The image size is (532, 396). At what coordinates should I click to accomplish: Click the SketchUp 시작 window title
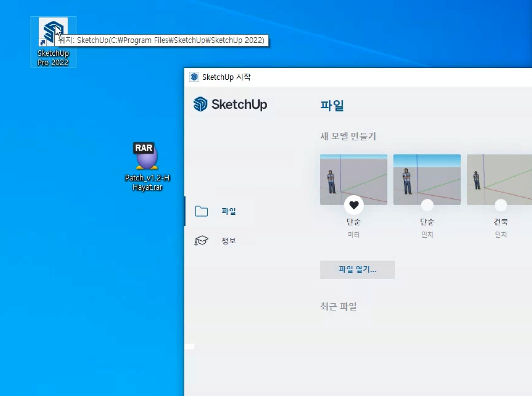click(x=226, y=77)
